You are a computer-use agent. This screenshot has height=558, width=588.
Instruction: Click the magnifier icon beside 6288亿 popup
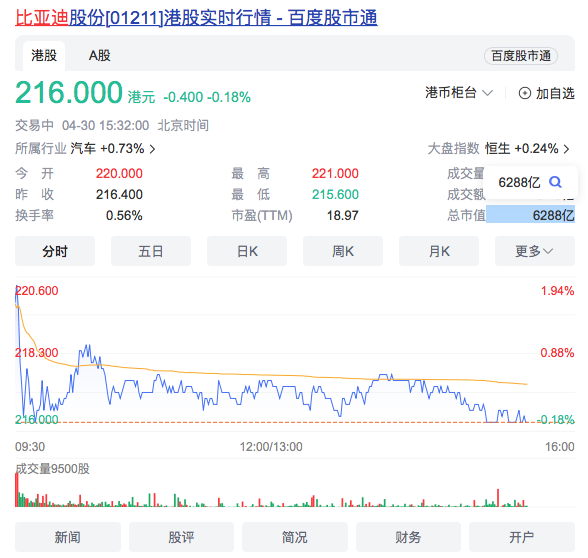click(555, 182)
